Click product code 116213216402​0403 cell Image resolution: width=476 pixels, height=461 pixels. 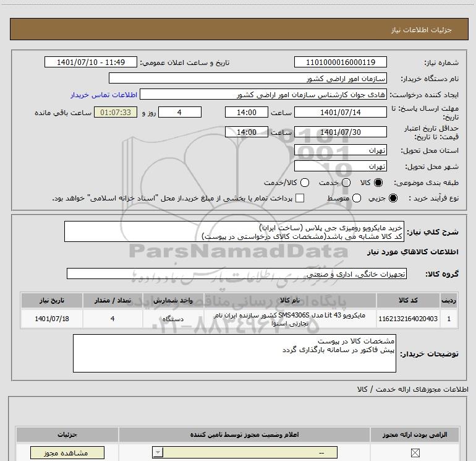point(408,319)
